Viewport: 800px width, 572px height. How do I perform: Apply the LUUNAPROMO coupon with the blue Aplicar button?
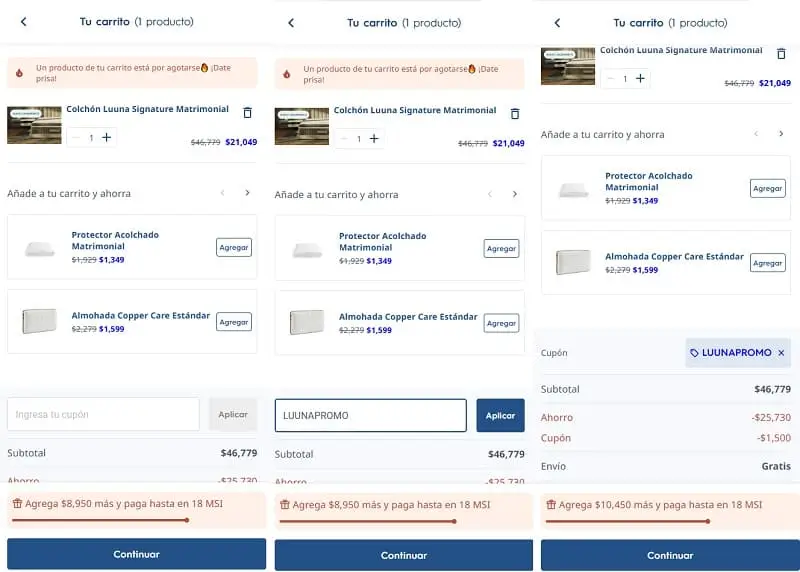pyautogui.click(x=501, y=415)
